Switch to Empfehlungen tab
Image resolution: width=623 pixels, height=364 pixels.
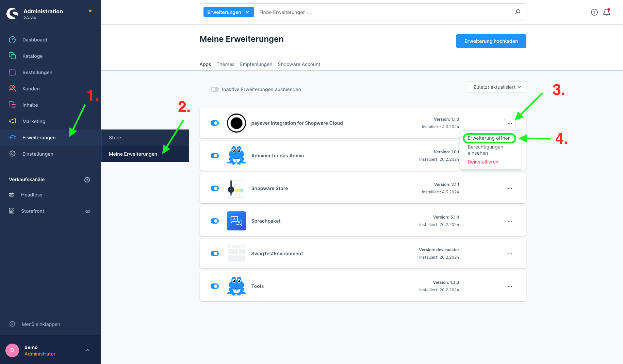[x=256, y=64]
